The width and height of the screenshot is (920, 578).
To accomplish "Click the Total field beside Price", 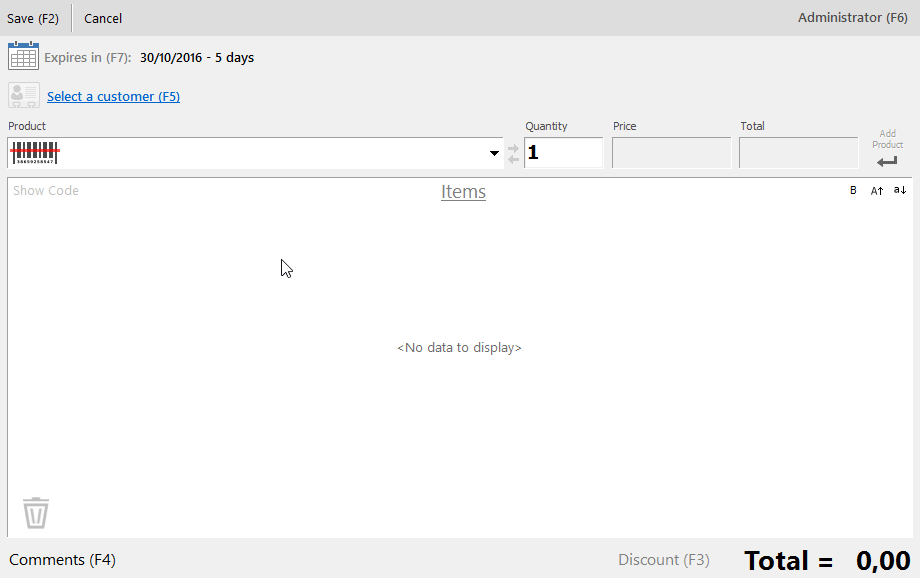I will pos(798,153).
